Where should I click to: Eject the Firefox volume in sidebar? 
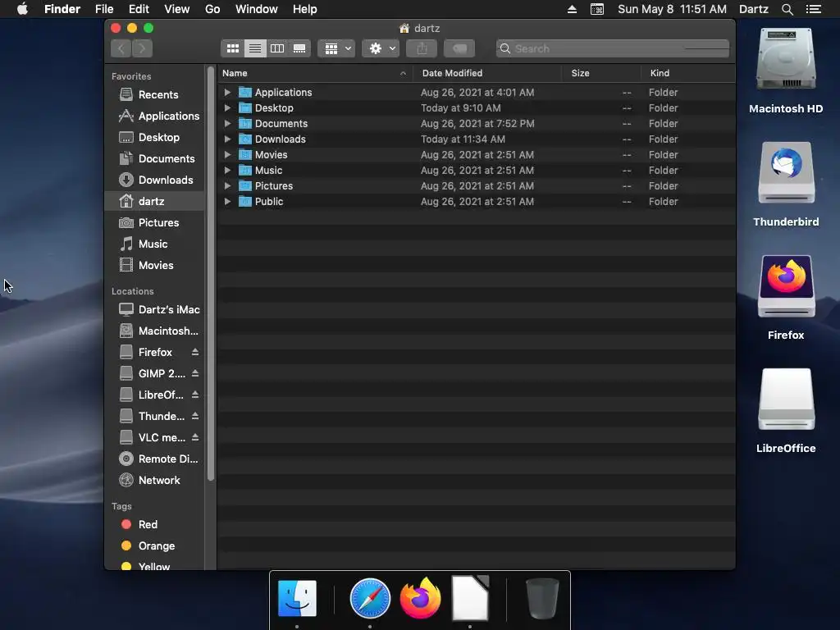coord(195,352)
